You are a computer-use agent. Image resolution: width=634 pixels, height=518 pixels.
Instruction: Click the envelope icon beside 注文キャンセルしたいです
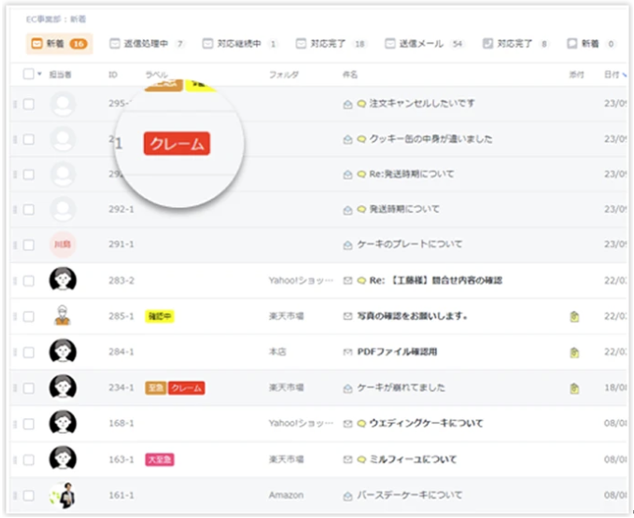pyautogui.click(x=347, y=104)
